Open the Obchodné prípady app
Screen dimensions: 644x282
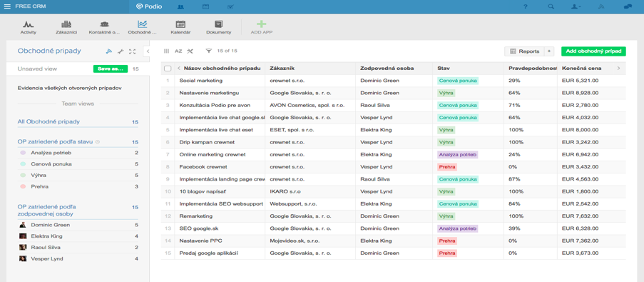pos(143,27)
